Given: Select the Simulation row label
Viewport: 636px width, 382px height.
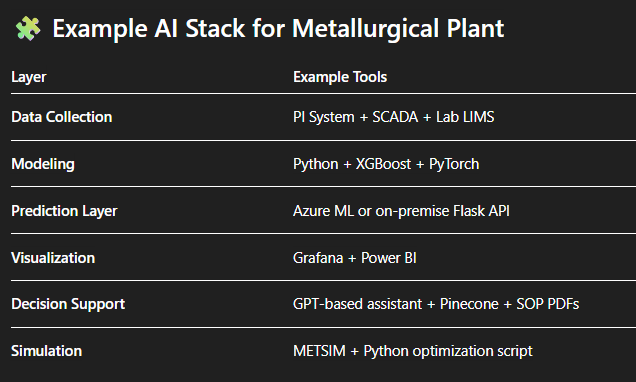Looking at the screenshot, I should pos(47,351).
